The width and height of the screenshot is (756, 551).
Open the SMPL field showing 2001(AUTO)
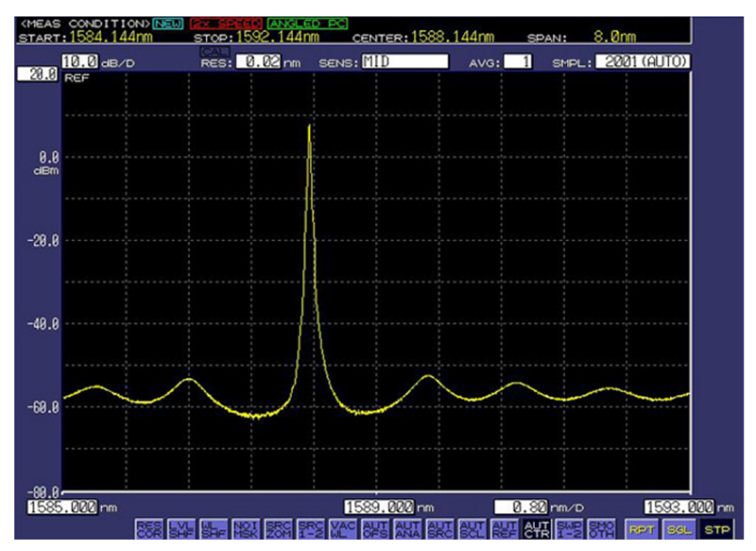(x=643, y=61)
